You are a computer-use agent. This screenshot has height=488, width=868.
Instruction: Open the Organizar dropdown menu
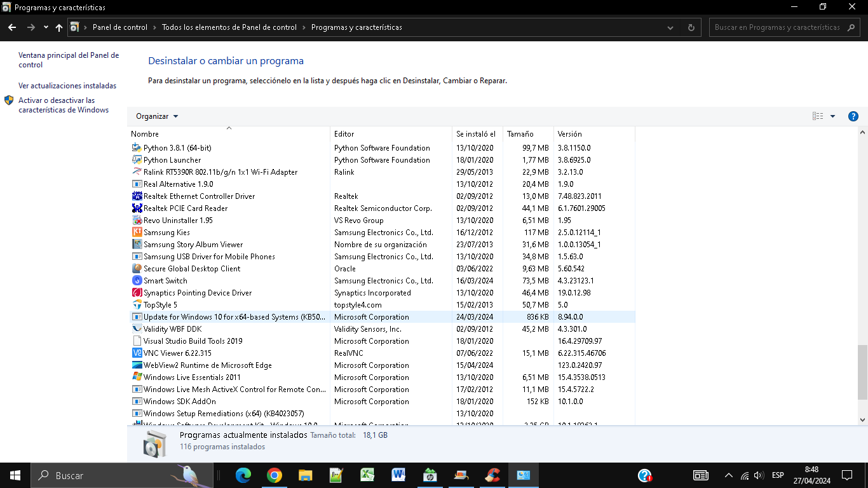click(x=157, y=116)
